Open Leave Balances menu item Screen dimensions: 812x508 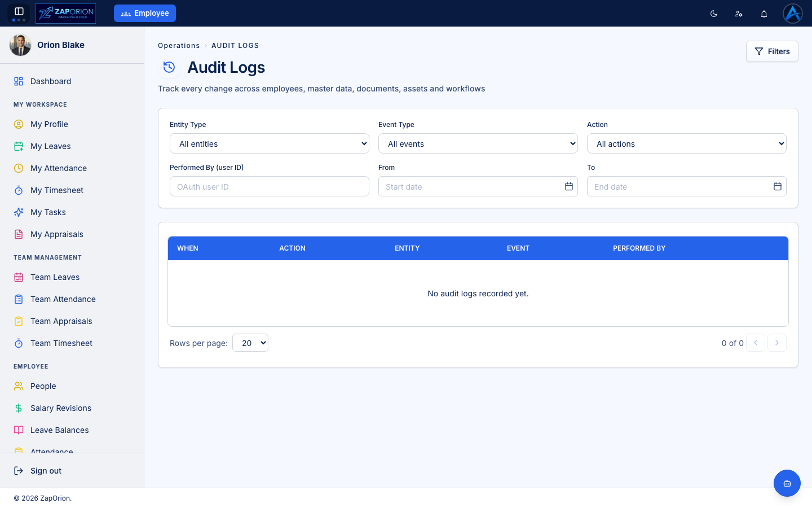[72, 430]
